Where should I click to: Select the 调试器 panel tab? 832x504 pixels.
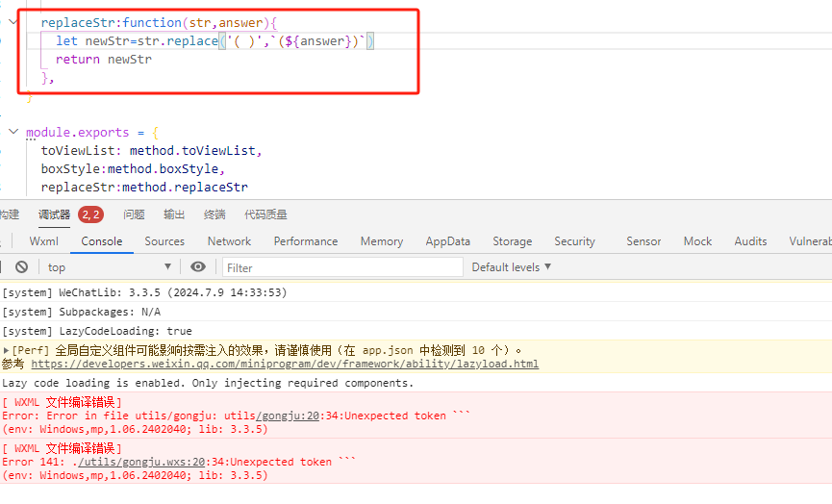(54, 214)
